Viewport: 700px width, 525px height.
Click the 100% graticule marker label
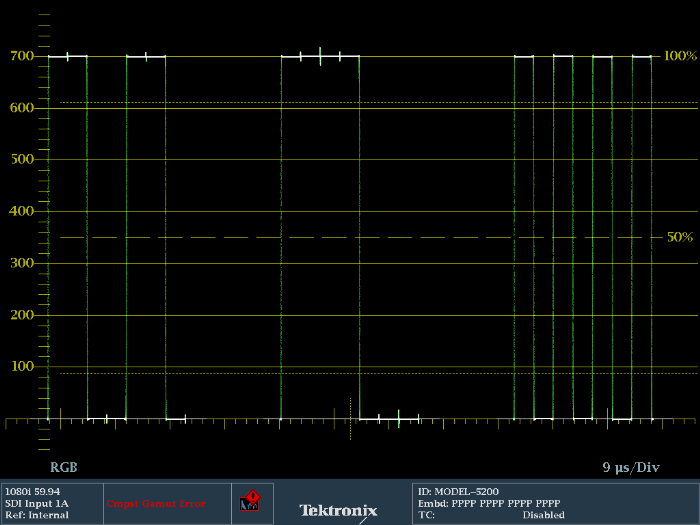click(x=680, y=56)
